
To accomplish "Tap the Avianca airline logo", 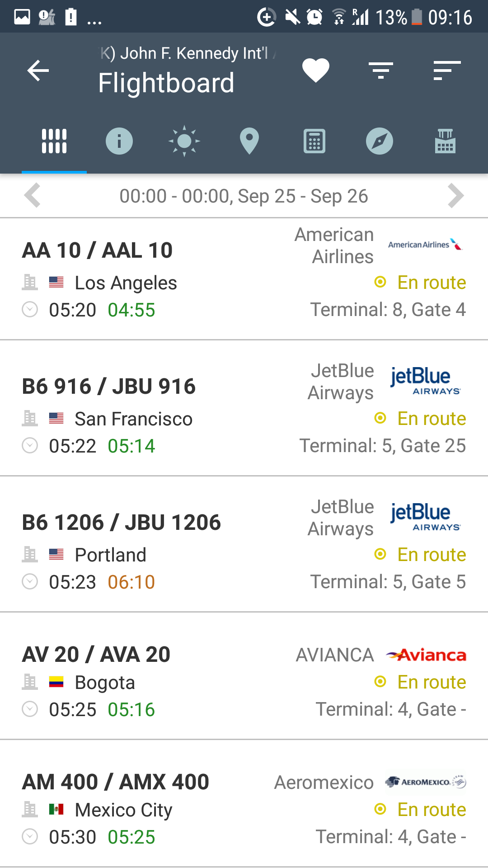I will click(x=426, y=655).
